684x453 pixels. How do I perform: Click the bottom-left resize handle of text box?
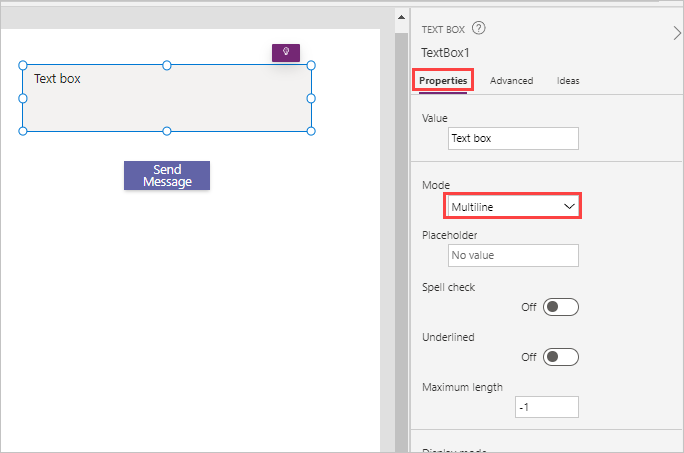22,131
